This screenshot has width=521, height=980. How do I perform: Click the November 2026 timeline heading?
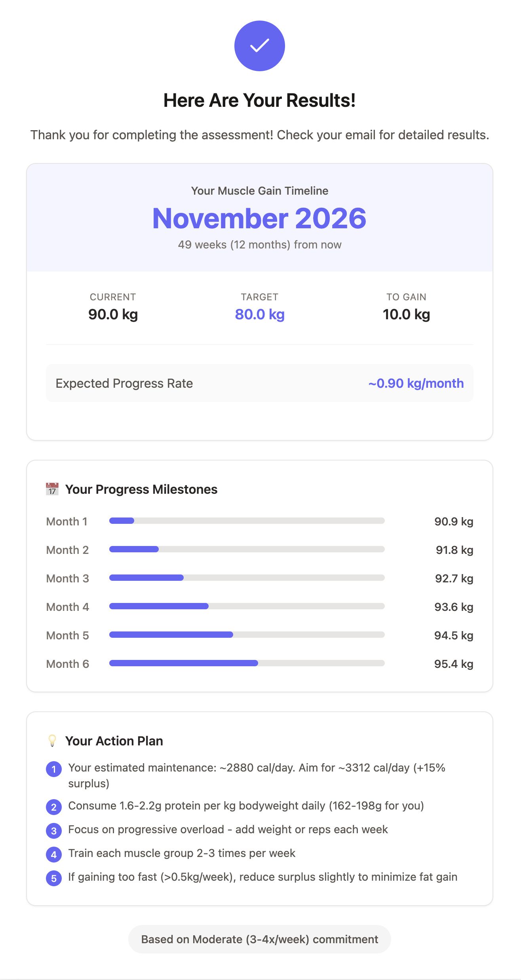point(260,218)
